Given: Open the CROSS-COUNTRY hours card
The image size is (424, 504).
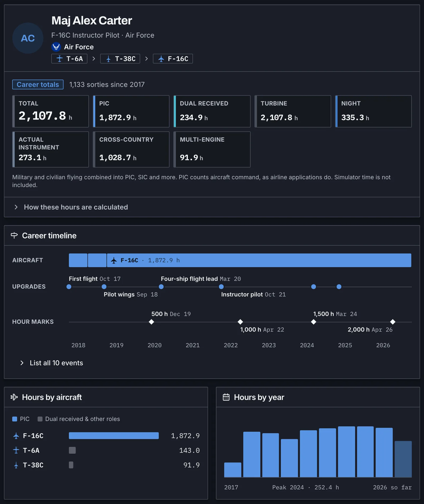Looking at the screenshot, I should [x=131, y=149].
